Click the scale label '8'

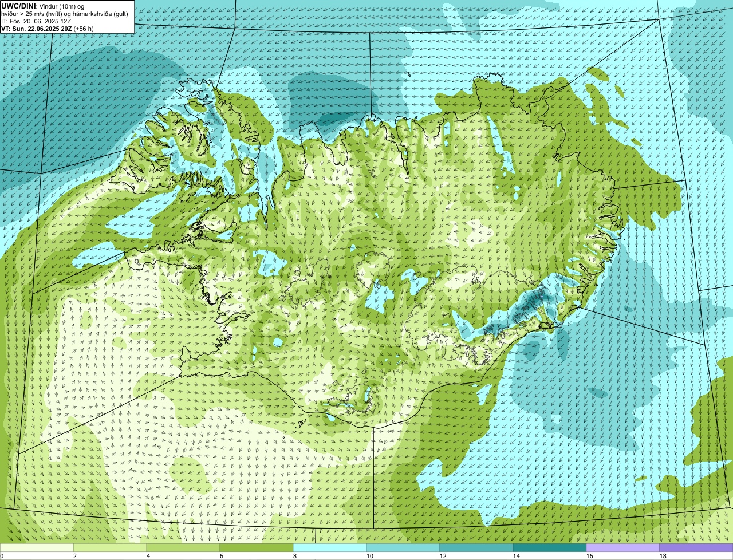(x=295, y=556)
